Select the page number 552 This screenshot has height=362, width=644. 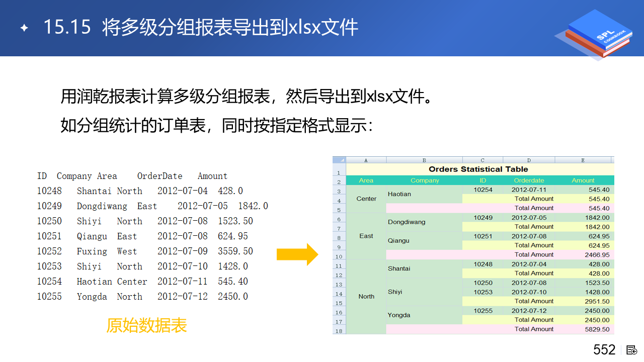[604, 349]
